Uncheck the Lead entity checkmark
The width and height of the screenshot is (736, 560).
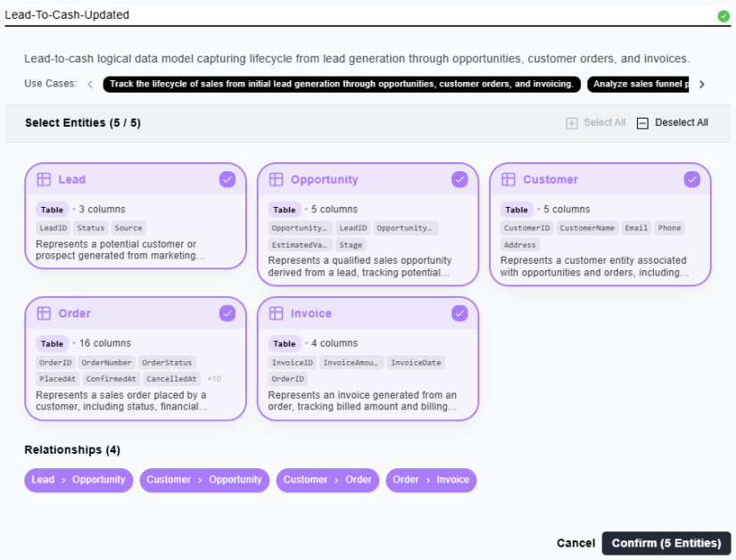[227, 179]
